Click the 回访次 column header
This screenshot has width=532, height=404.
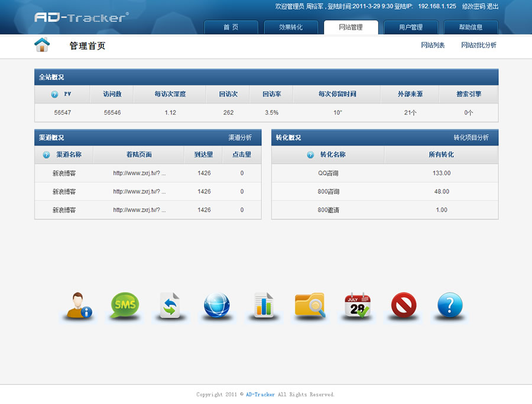click(x=228, y=94)
